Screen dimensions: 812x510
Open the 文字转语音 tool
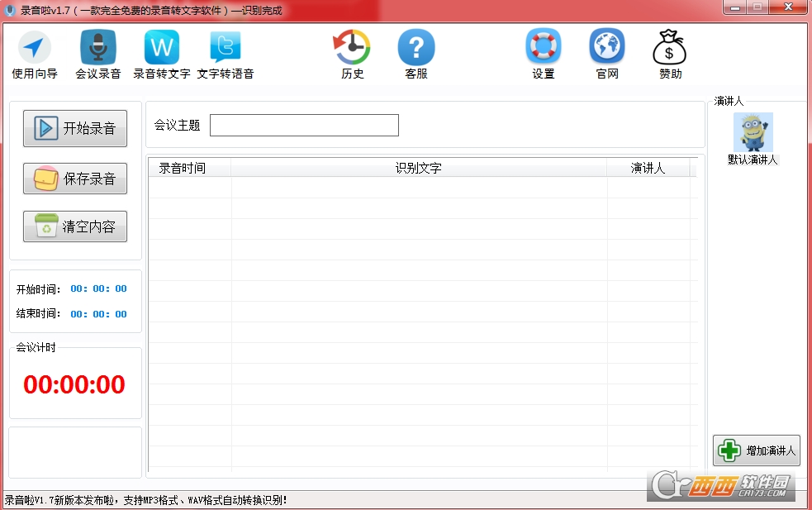tap(226, 48)
